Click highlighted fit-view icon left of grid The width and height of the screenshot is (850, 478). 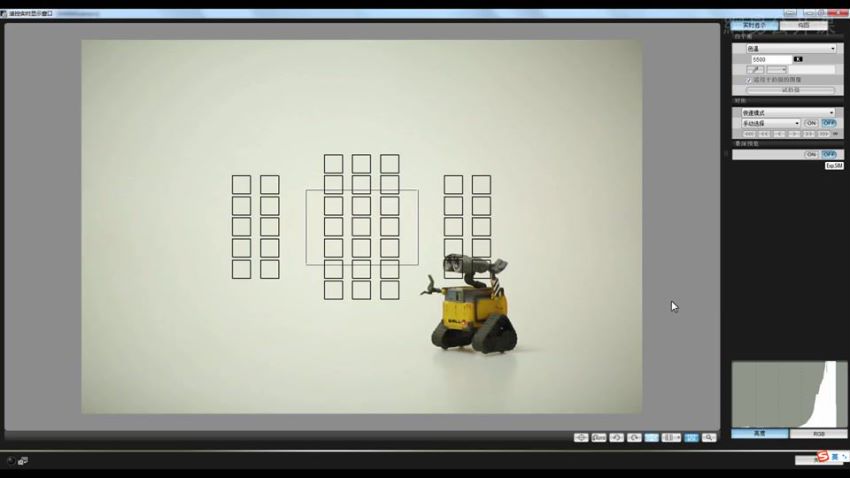[652, 437]
